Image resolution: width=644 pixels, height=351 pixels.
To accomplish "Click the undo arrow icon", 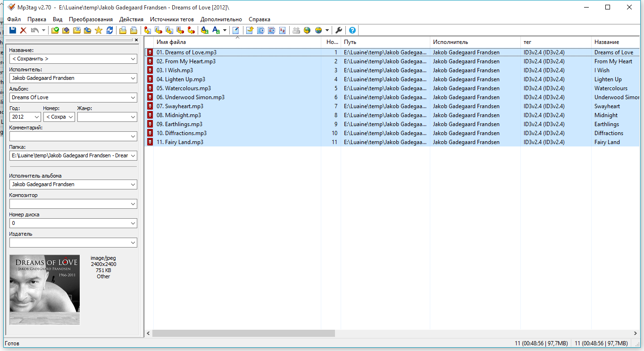I will (x=34, y=30).
